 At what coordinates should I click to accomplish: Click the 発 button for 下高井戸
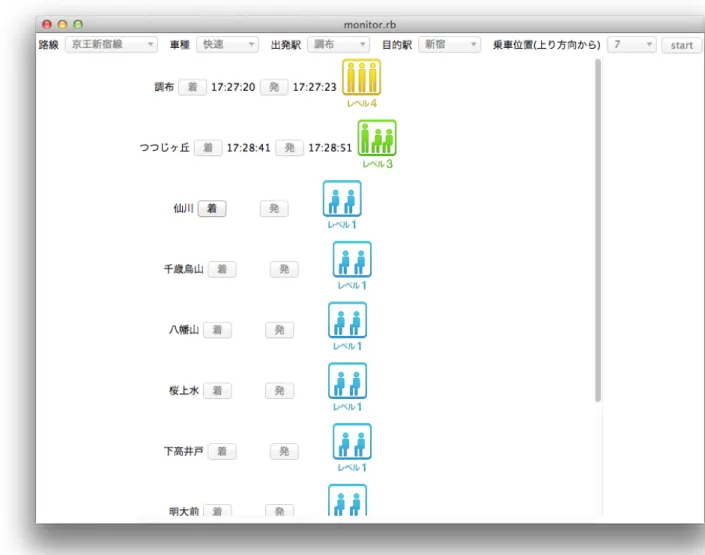tap(284, 451)
